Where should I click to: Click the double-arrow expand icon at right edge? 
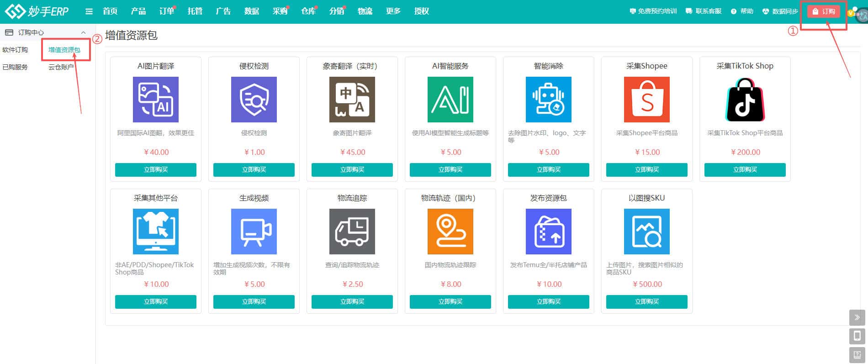857,317
